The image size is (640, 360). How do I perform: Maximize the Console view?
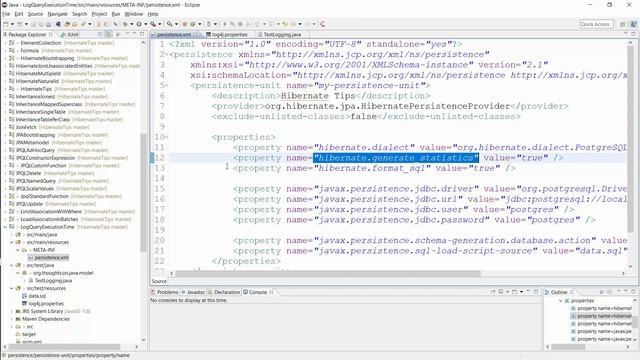[x=536, y=292]
